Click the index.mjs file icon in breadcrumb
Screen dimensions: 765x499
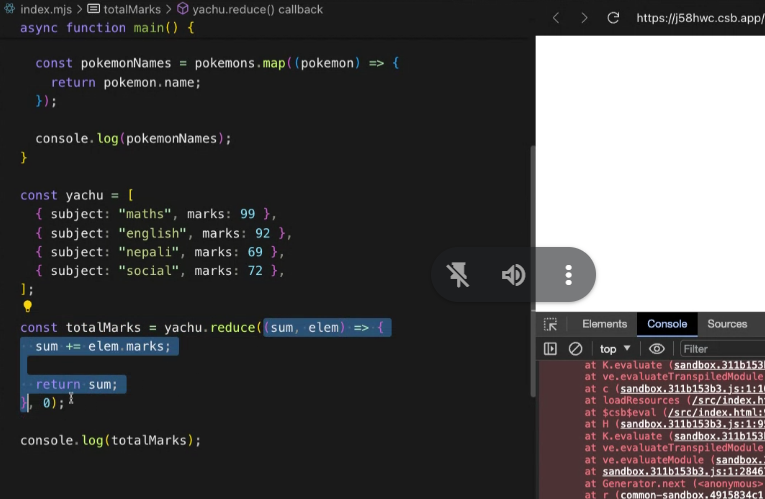tap(9, 9)
